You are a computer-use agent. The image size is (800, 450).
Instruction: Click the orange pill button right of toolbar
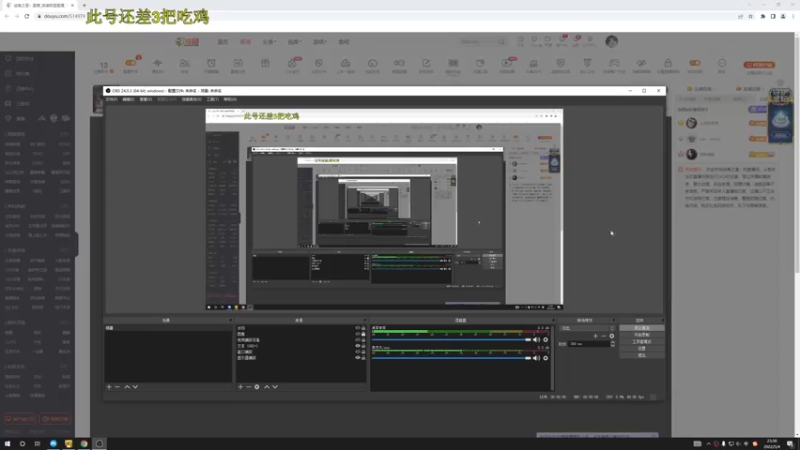tap(759, 65)
